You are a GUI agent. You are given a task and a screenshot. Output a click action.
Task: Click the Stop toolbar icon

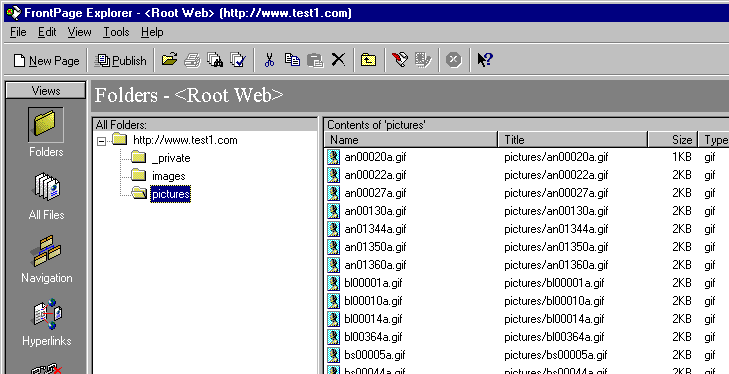point(454,60)
